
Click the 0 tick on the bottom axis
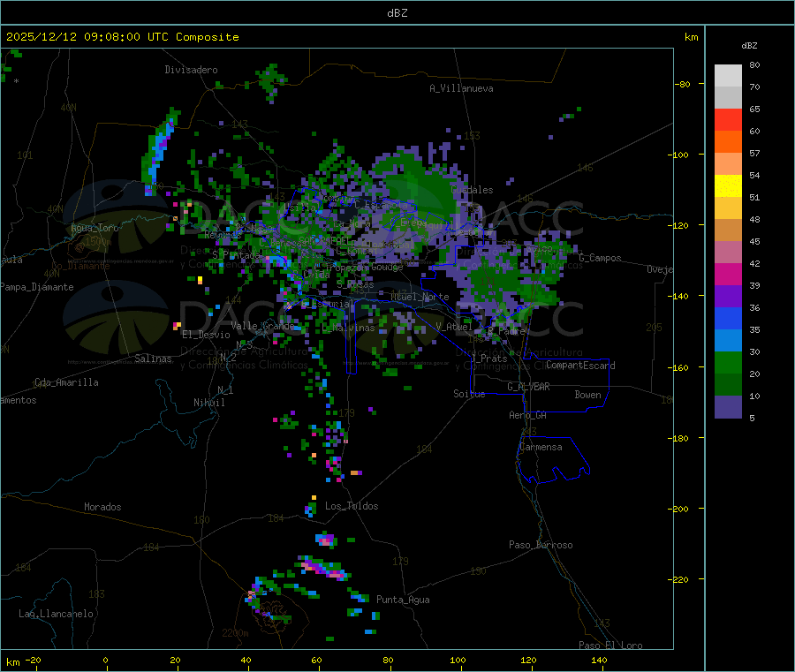(105, 660)
